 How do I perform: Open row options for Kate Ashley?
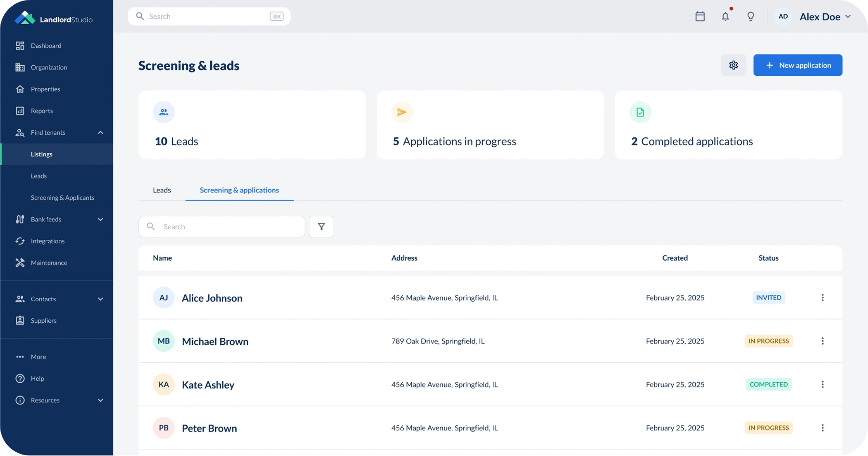click(x=823, y=385)
